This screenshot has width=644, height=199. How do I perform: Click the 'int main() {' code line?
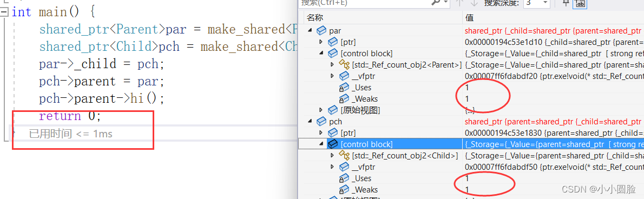54,12
